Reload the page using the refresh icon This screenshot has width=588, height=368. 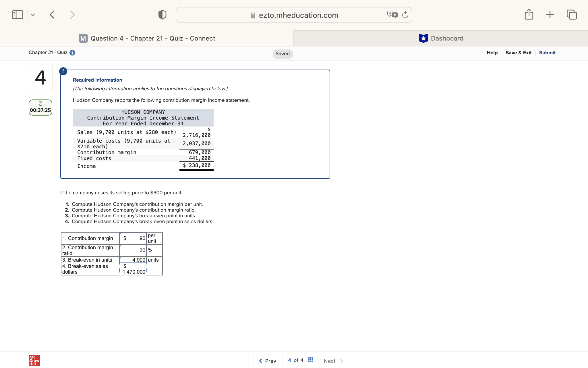[x=405, y=15]
